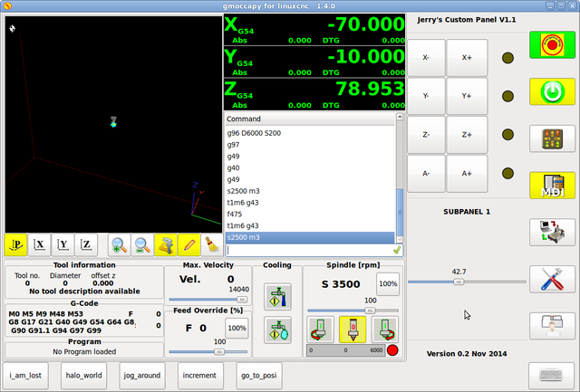Stop the spindle using the center button
The image size is (580, 392).
click(x=352, y=329)
